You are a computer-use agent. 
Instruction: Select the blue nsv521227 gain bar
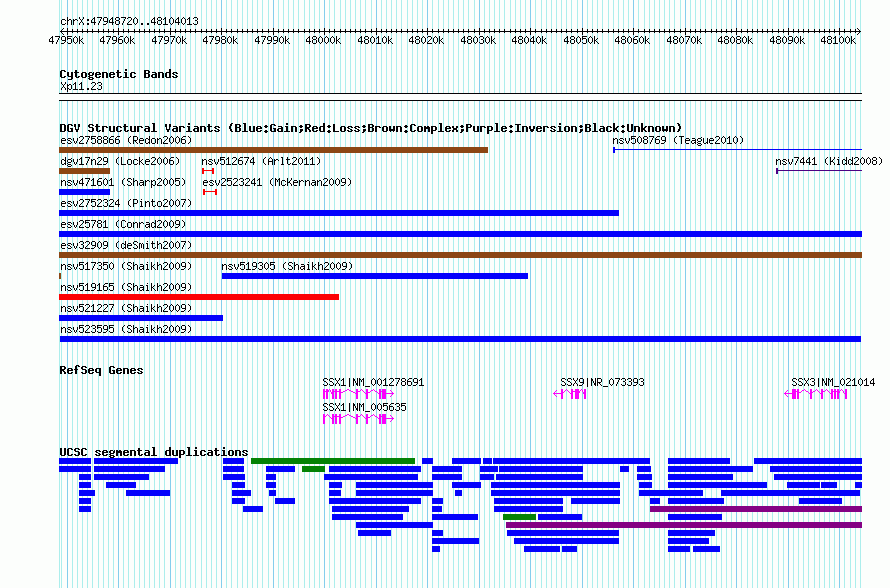141,318
